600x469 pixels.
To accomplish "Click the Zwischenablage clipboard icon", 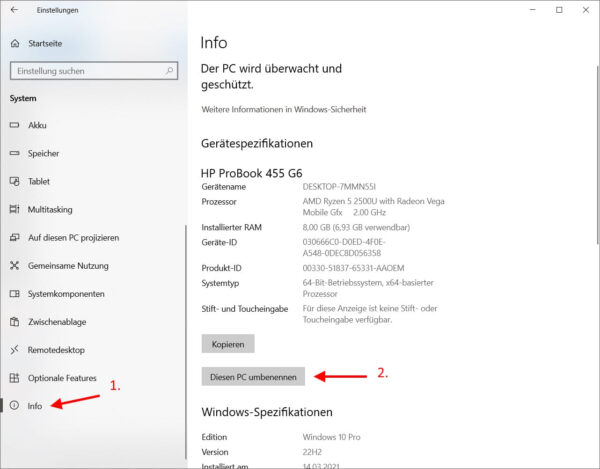I will click(14, 322).
